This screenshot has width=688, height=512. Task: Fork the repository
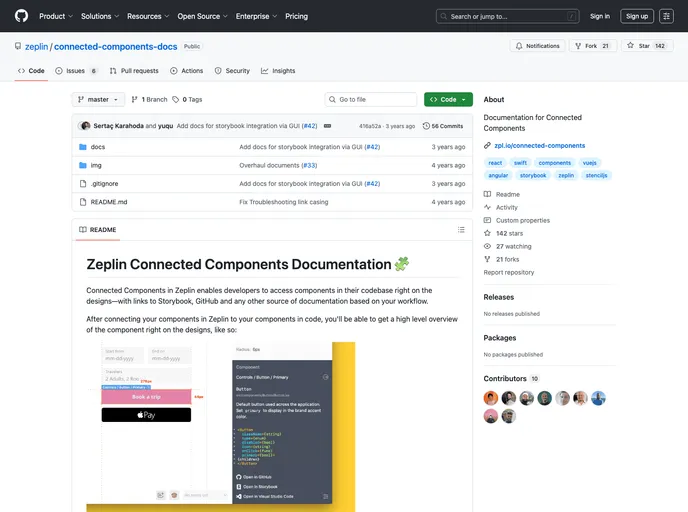tap(593, 46)
